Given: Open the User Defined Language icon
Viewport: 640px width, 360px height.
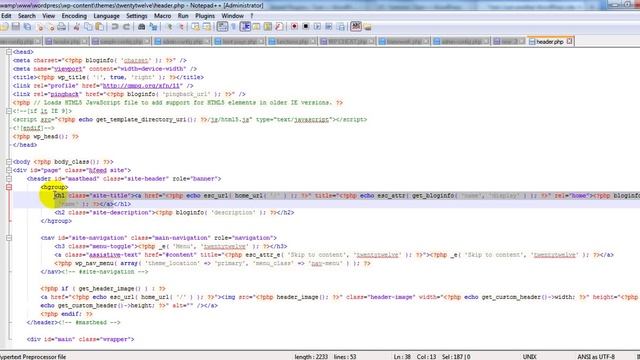Looking at the screenshot, I should tap(256, 27).
